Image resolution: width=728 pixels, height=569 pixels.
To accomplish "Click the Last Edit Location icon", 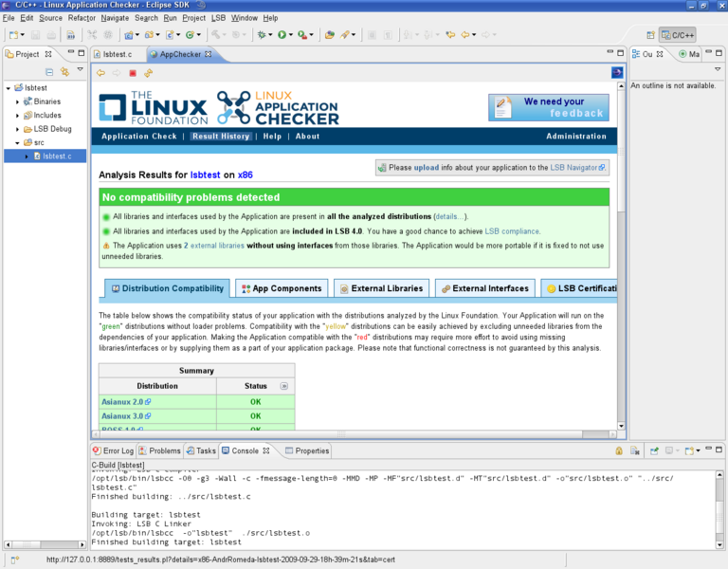I will (450, 35).
